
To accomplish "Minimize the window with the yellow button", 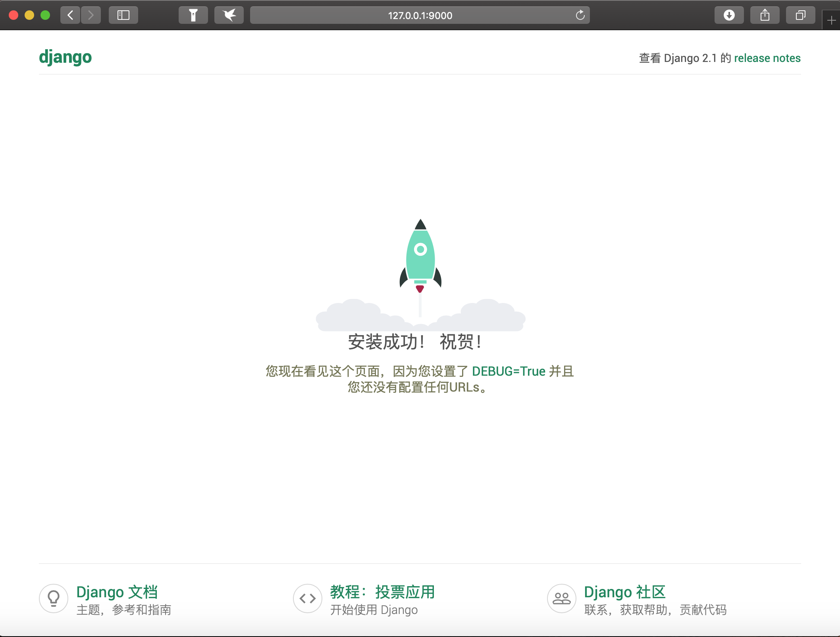I will (29, 15).
